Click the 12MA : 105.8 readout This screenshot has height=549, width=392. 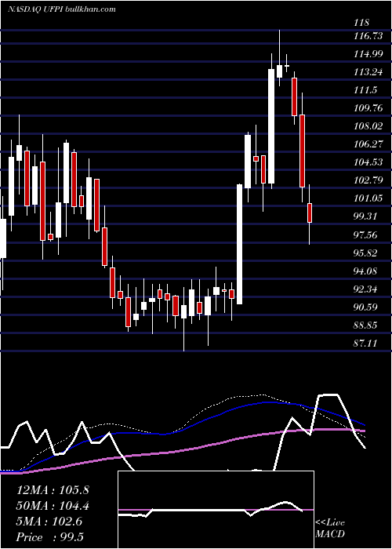click(53, 490)
